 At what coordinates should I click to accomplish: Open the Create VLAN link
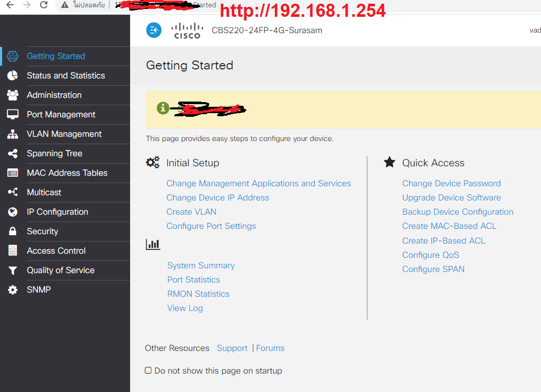tap(191, 212)
